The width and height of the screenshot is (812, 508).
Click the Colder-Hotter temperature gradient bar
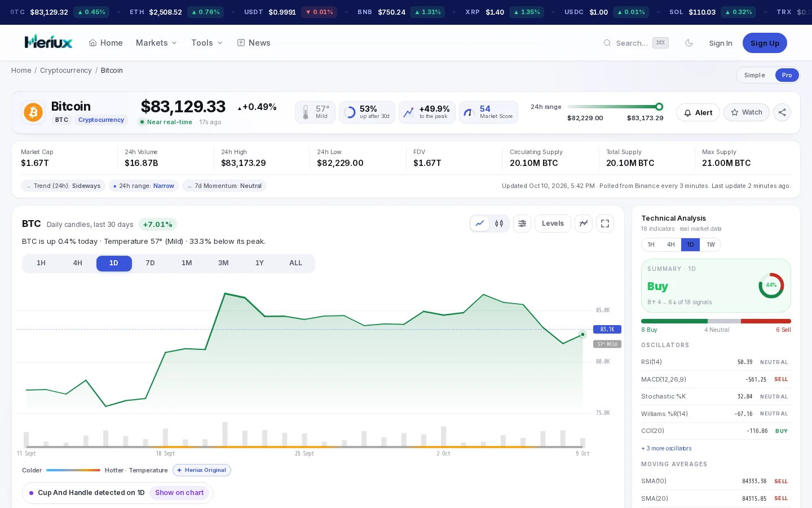tap(73, 470)
